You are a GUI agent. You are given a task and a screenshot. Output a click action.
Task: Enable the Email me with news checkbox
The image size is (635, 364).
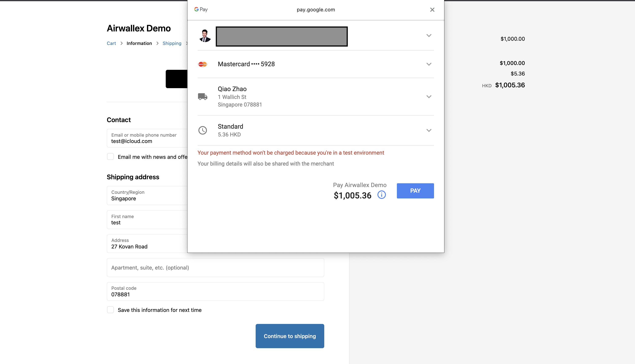110,156
